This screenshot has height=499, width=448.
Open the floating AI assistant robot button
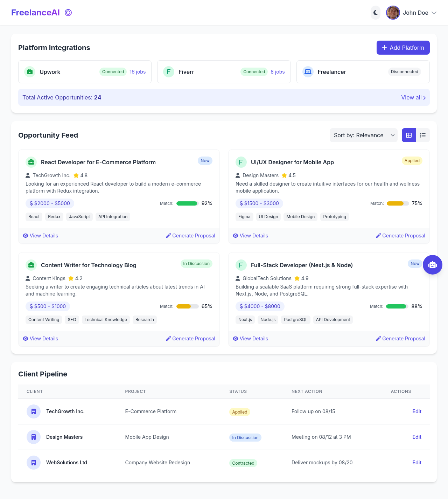tap(433, 265)
